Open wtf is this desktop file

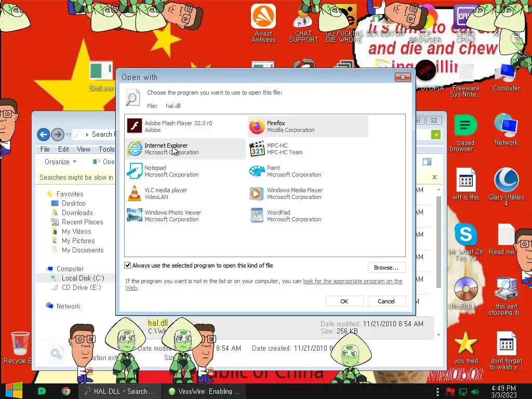click(465, 184)
